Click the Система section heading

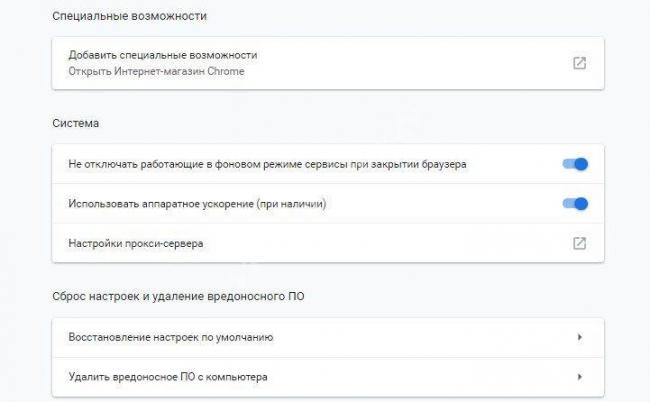tap(75, 124)
